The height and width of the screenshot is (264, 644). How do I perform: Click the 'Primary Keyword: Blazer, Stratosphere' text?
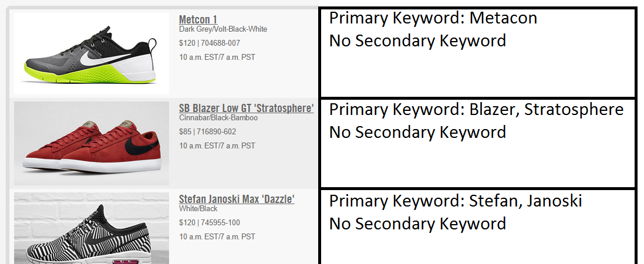click(476, 110)
